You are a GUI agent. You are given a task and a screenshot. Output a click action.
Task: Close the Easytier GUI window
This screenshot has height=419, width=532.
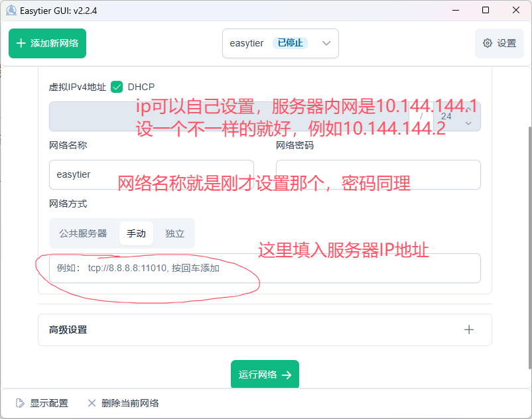tap(516, 10)
